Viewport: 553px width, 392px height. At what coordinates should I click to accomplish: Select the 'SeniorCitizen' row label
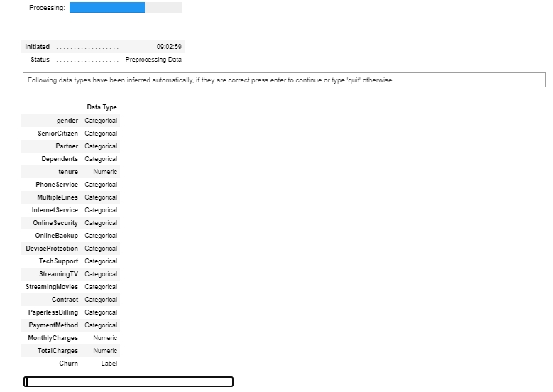(58, 134)
